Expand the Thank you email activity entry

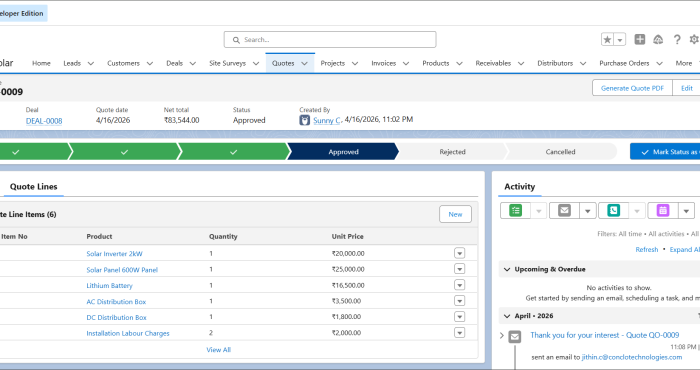(502, 335)
